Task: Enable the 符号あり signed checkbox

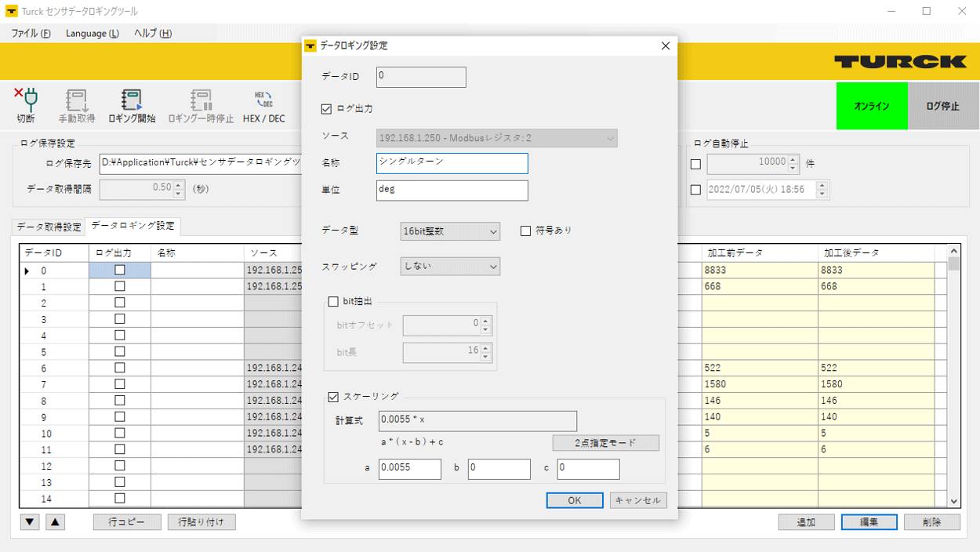Action: click(526, 231)
